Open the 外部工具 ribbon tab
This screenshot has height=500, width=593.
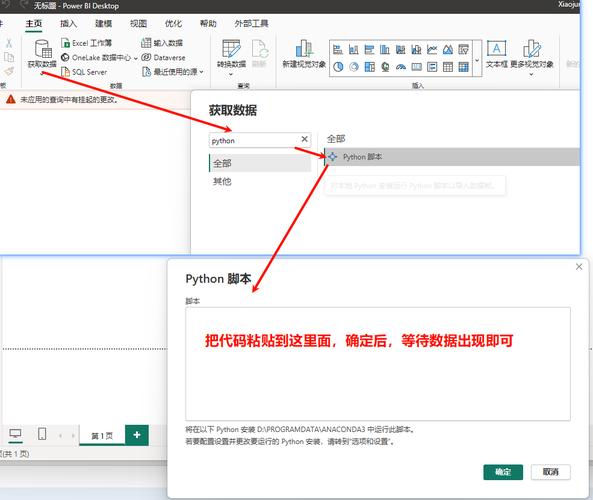(x=251, y=23)
